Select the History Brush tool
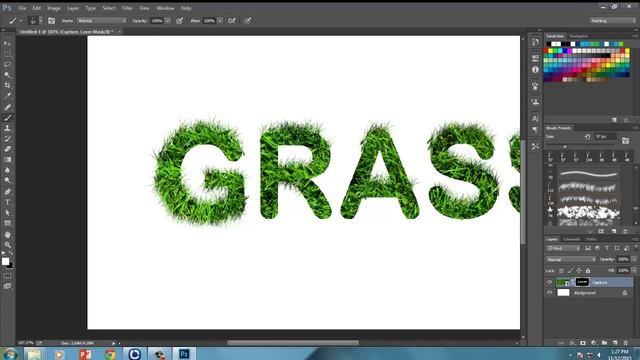The height and width of the screenshot is (360, 640). coord(7,139)
